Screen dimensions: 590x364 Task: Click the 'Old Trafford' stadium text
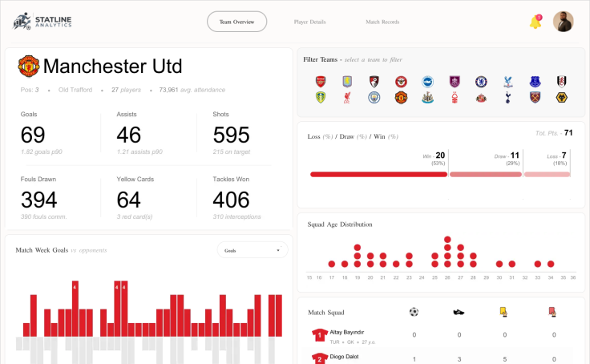[x=75, y=90]
